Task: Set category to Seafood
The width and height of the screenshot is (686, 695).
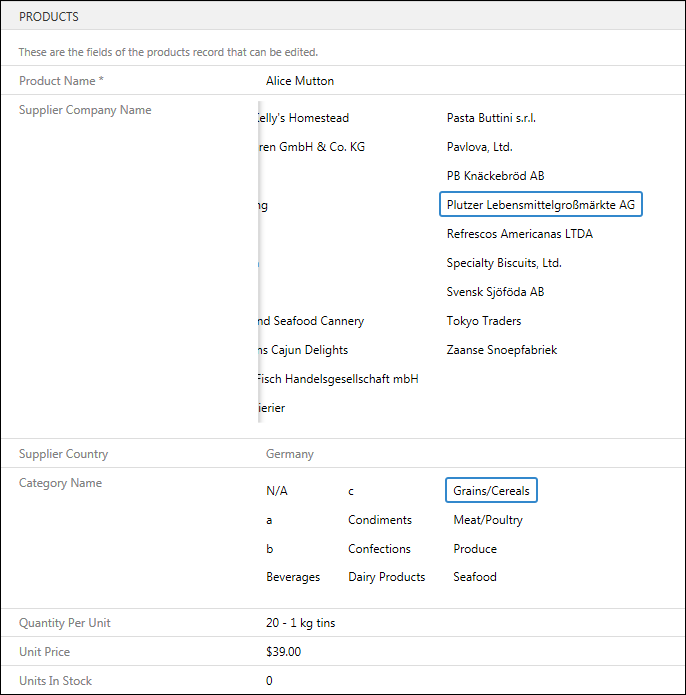Action: (x=475, y=577)
